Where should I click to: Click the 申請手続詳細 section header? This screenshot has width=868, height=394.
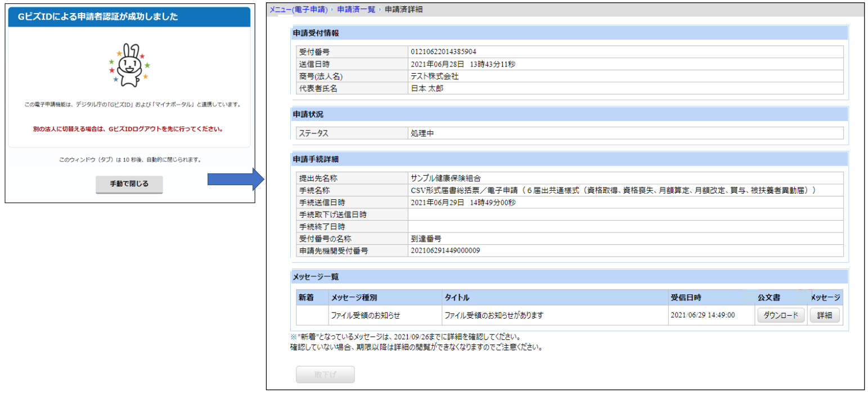coord(569,159)
